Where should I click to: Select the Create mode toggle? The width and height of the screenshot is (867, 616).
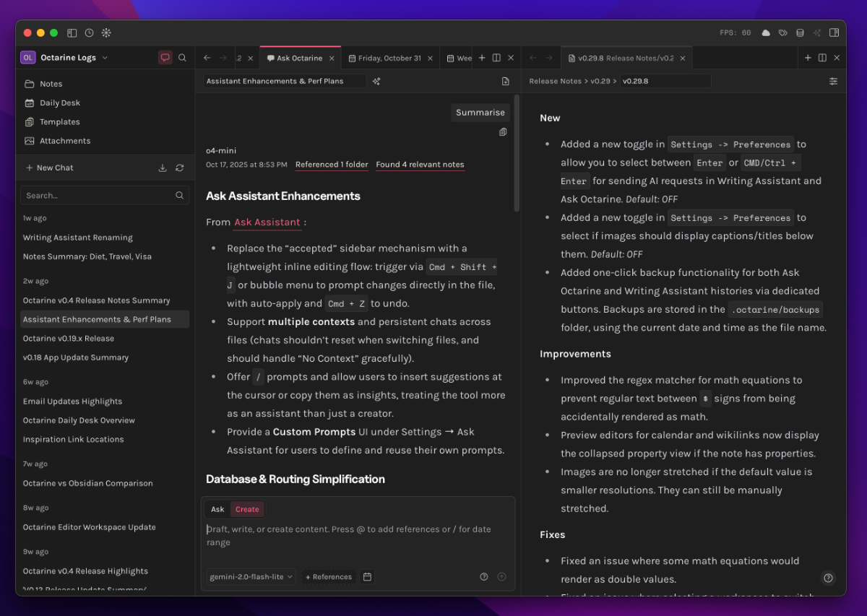[x=247, y=509]
